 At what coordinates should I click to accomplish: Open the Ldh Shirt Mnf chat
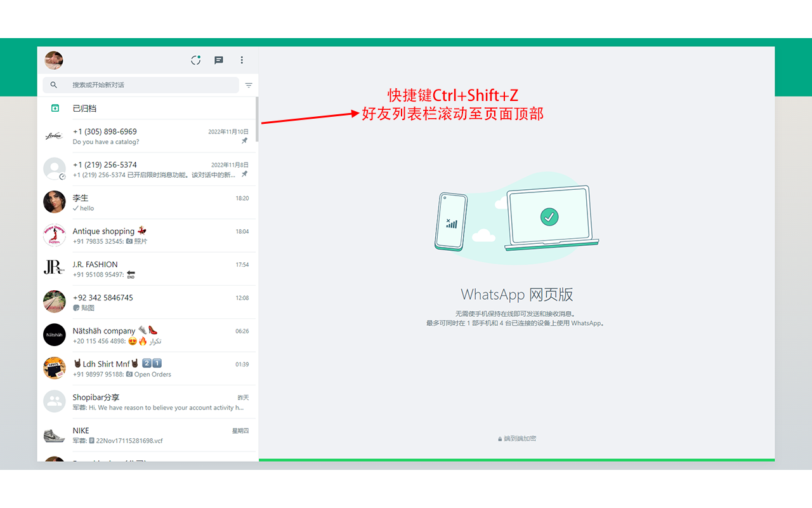(147, 368)
